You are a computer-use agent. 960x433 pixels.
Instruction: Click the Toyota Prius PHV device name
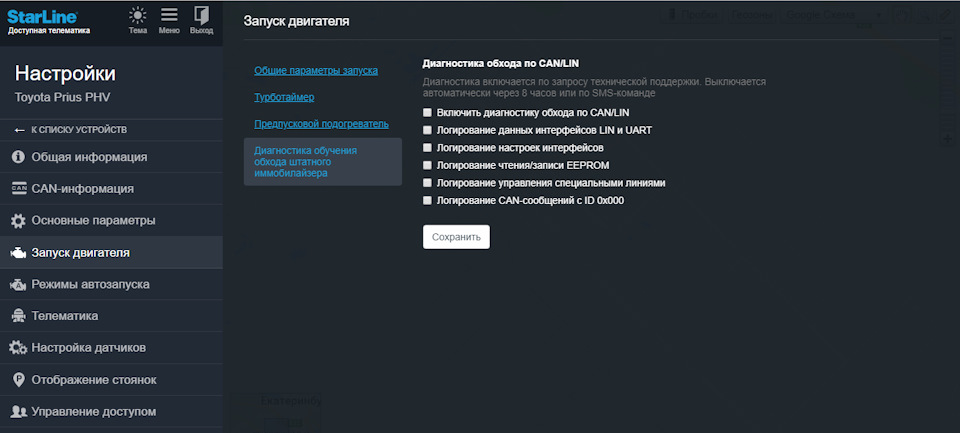pos(62,97)
